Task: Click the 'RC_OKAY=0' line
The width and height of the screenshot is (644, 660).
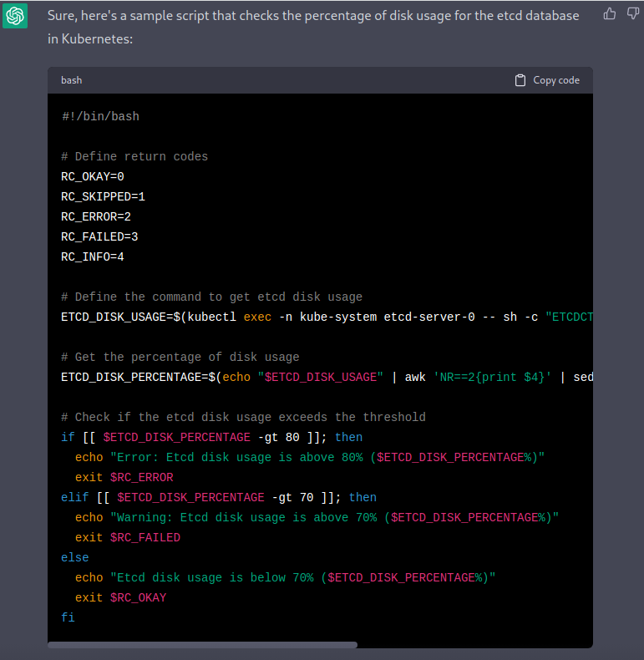Action: tap(93, 176)
